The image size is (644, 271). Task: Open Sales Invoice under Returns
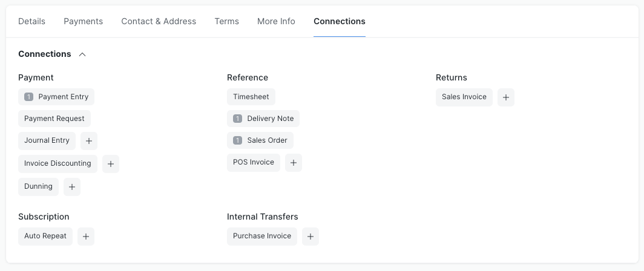(x=464, y=97)
